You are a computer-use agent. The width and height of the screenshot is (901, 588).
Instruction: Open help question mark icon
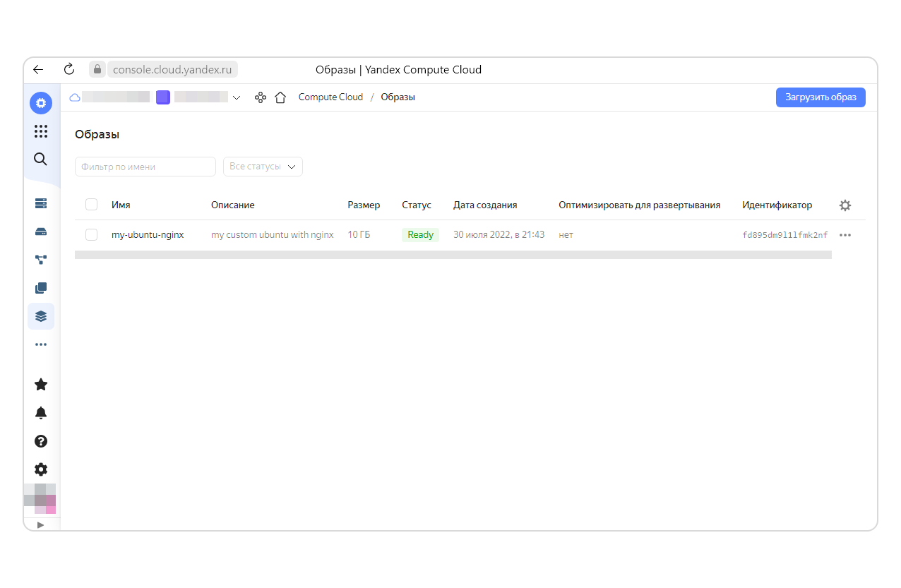[x=41, y=441]
